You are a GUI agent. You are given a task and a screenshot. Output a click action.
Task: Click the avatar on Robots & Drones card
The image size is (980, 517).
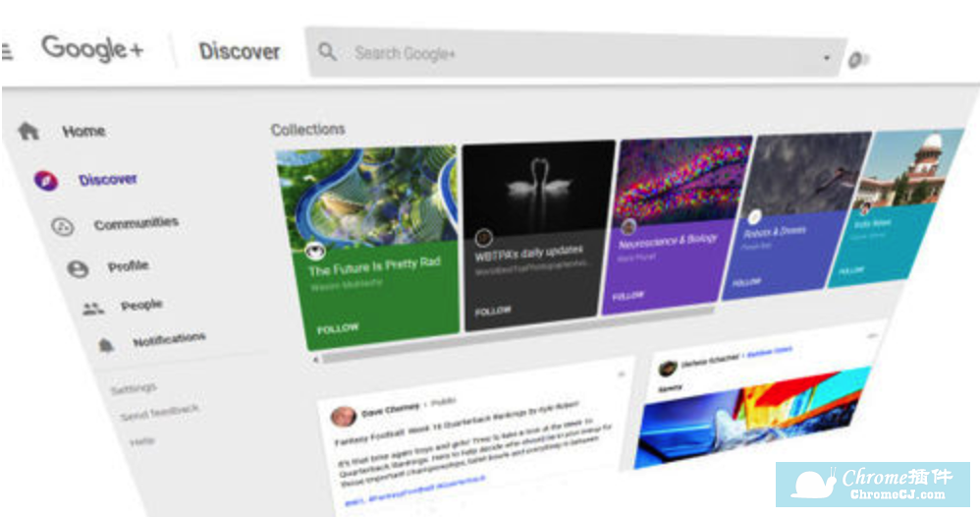pos(754,216)
